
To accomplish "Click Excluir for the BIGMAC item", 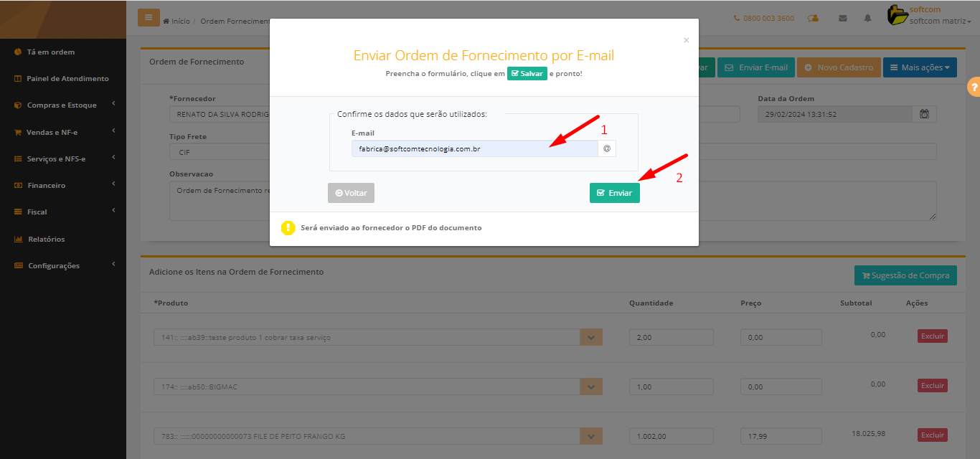I will click(x=932, y=386).
